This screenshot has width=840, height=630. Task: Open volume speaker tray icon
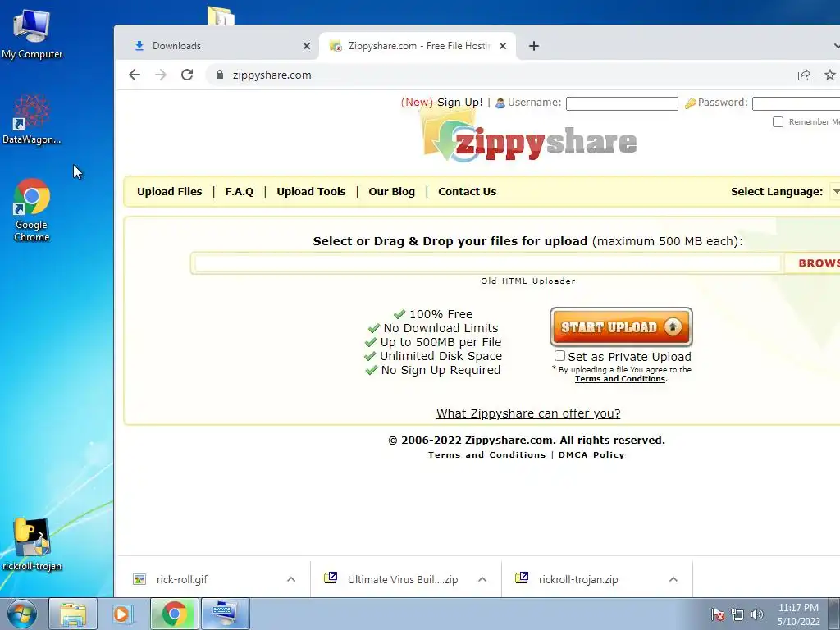coord(756,614)
